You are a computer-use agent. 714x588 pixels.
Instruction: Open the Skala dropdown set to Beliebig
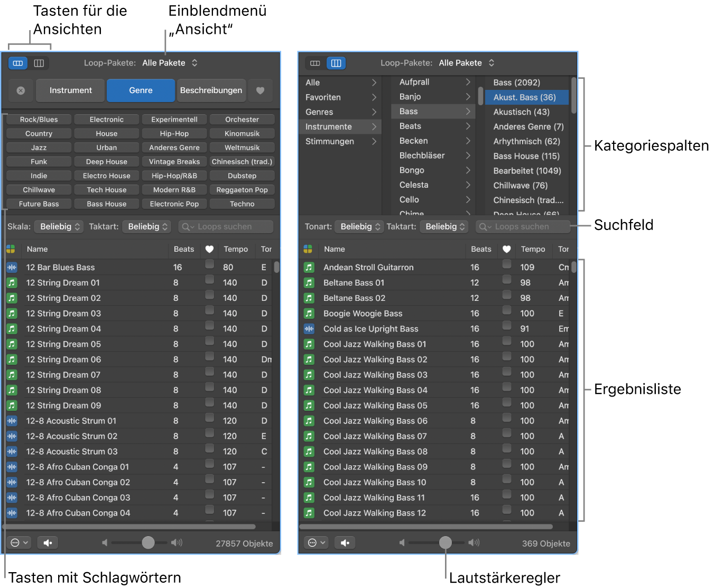59,226
